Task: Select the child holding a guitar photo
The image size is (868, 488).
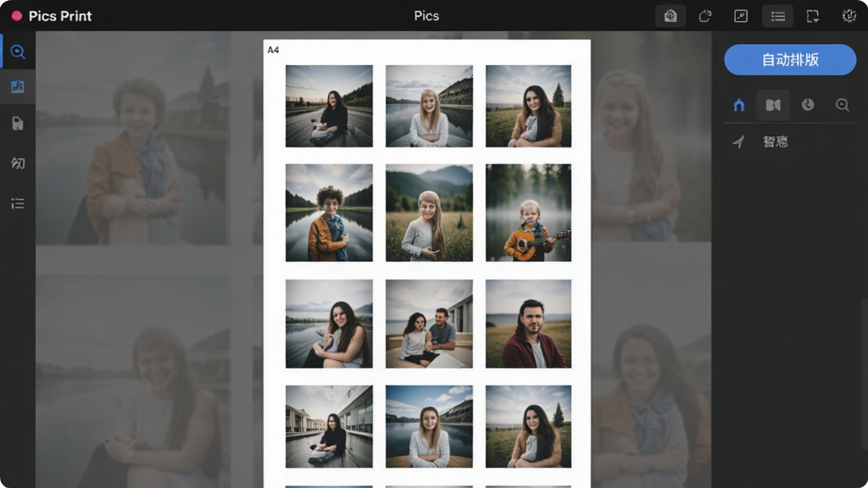Action: pos(528,213)
